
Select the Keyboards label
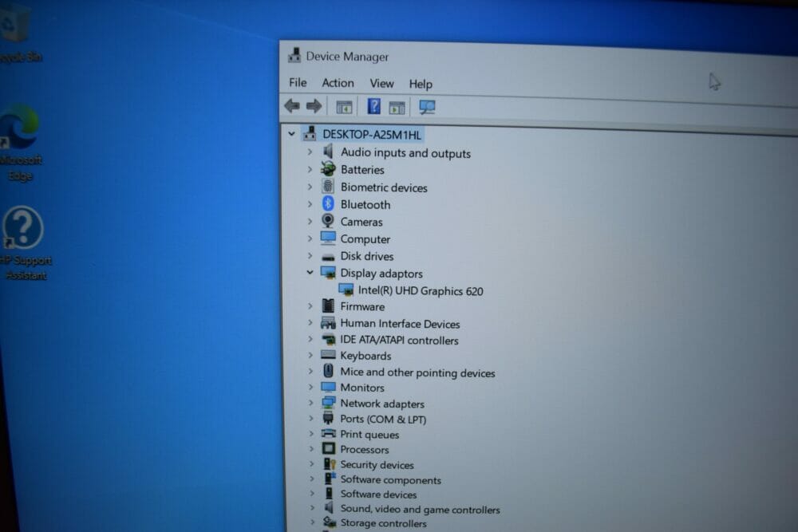(365, 356)
